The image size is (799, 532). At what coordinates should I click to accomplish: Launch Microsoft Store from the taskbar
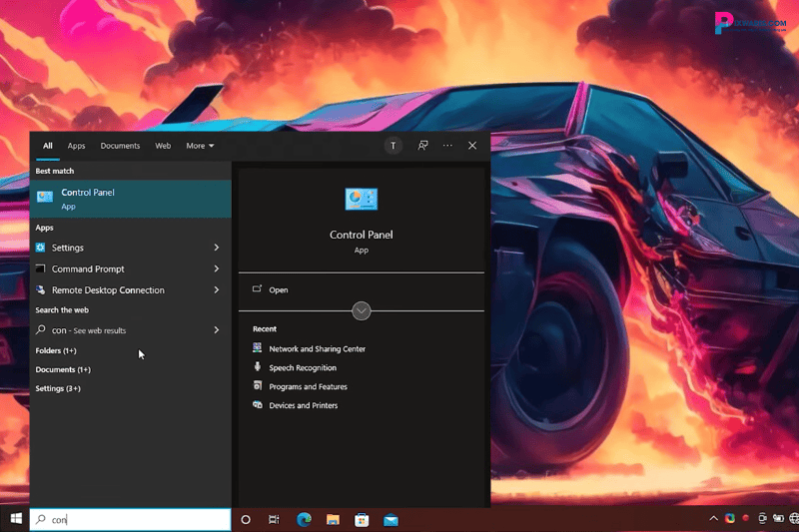click(362, 520)
